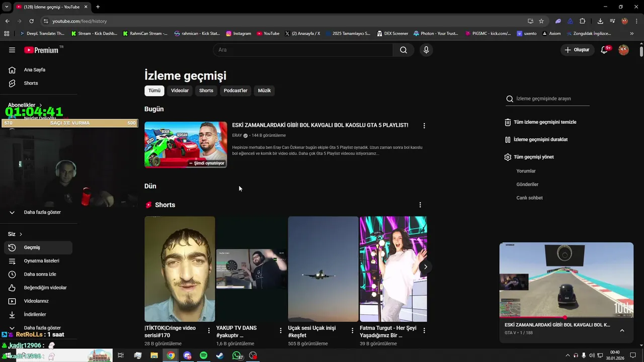This screenshot has height=362, width=644.
Task: Open options for Uçak sesi short
Action: click(x=352, y=330)
